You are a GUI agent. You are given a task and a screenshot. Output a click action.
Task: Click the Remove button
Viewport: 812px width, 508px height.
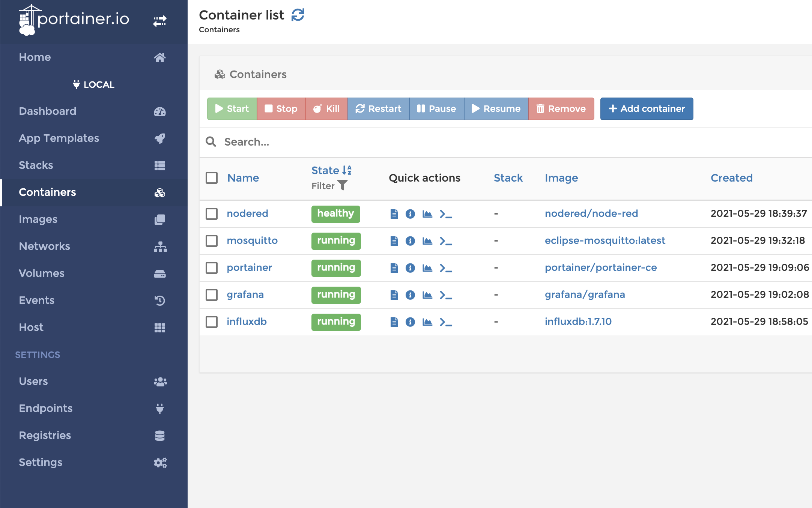coord(561,109)
